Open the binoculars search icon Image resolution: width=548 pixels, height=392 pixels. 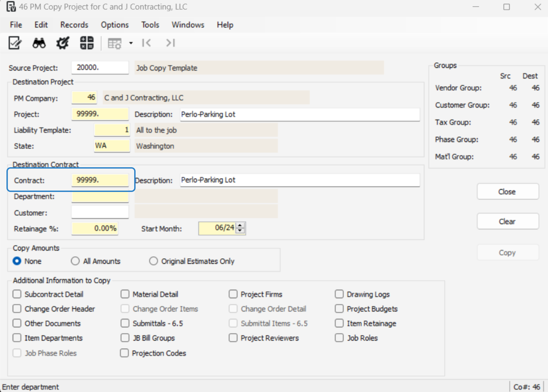tap(39, 43)
